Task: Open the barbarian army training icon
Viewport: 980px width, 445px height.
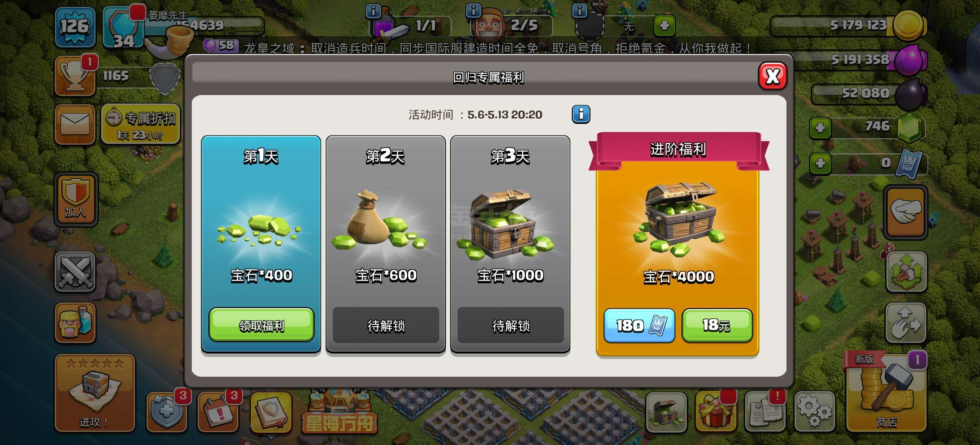Action: tap(75, 322)
